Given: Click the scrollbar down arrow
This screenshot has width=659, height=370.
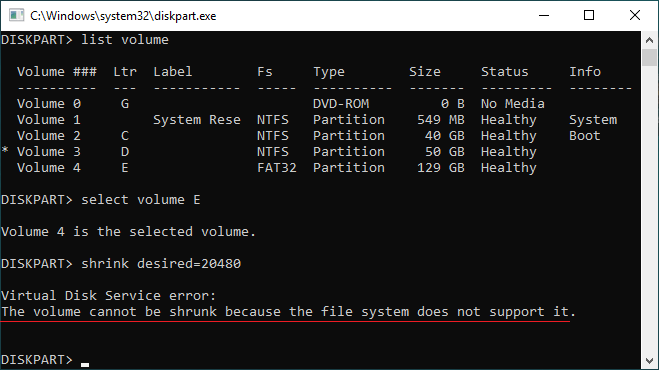Looking at the screenshot, I should tap(649, 361).
